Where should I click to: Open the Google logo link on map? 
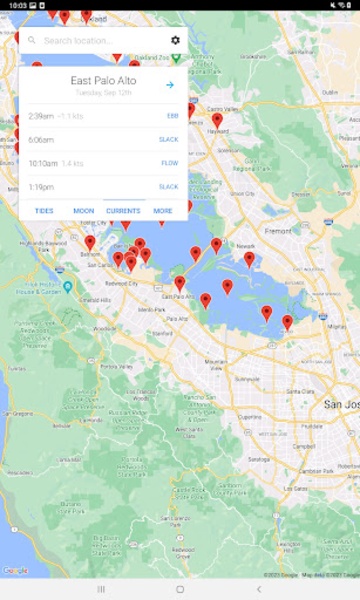(15, 571)
